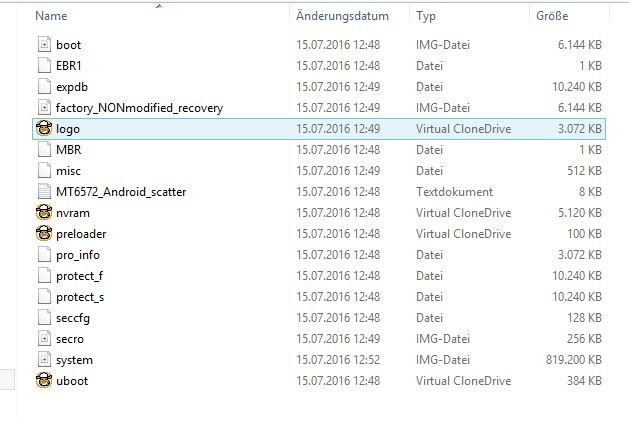Select the factory_NONmodified_recovery file icon
This screenshot has height=421, width=629.
[x=44, y=108]
